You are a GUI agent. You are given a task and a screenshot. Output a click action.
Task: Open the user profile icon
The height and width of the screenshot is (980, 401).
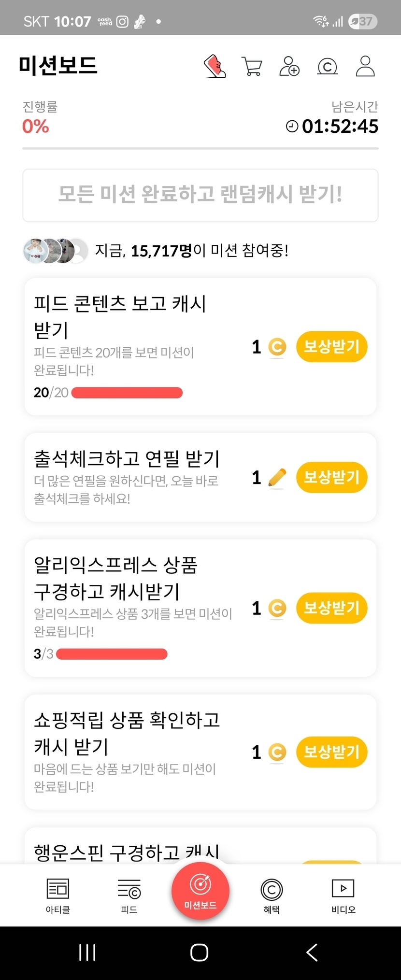pos(365,66)
